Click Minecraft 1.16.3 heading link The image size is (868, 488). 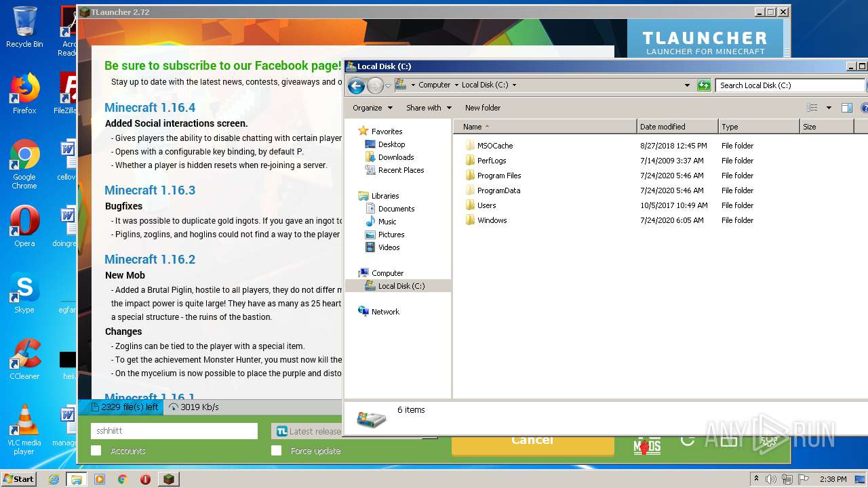click(x=150, y=190)
